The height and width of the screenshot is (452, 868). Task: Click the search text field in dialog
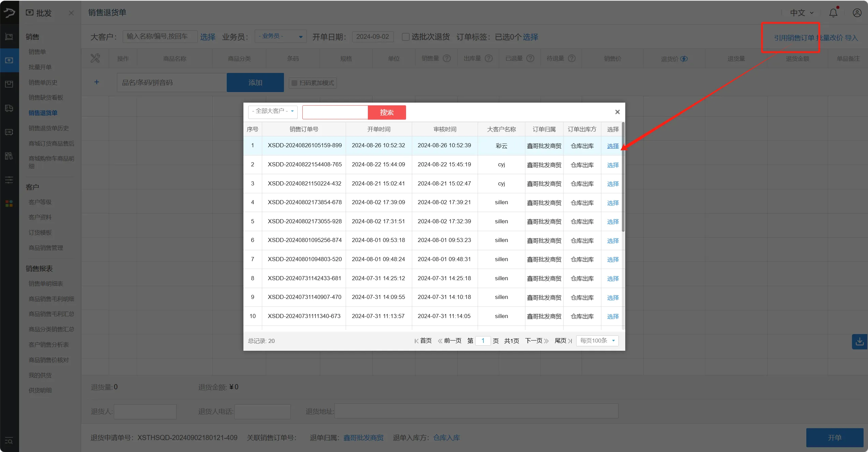(x=335, y=112)
